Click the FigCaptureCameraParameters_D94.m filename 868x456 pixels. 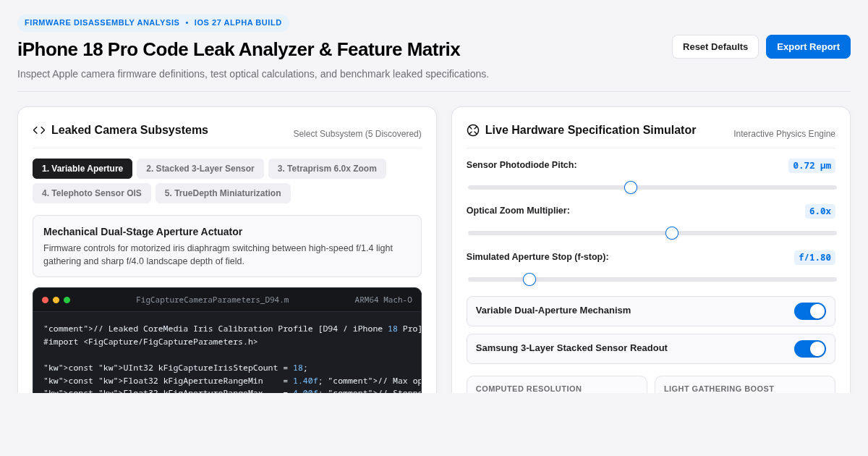pyautogui.click(x=213, y=300)
